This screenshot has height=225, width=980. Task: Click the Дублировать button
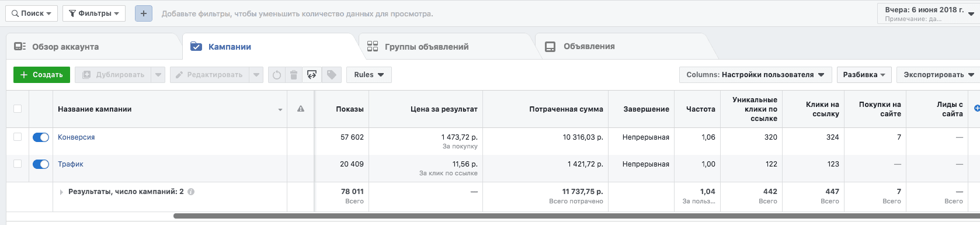pos(113,75)
